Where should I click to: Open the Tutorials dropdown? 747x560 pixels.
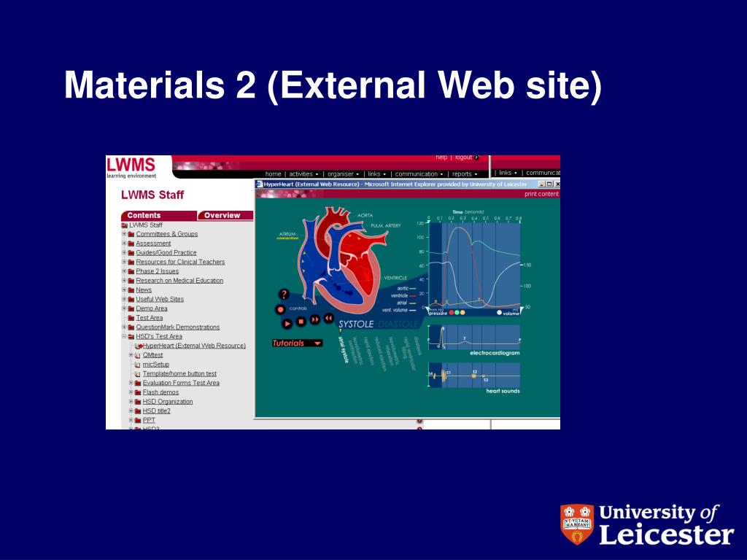(x=298, y=343)
